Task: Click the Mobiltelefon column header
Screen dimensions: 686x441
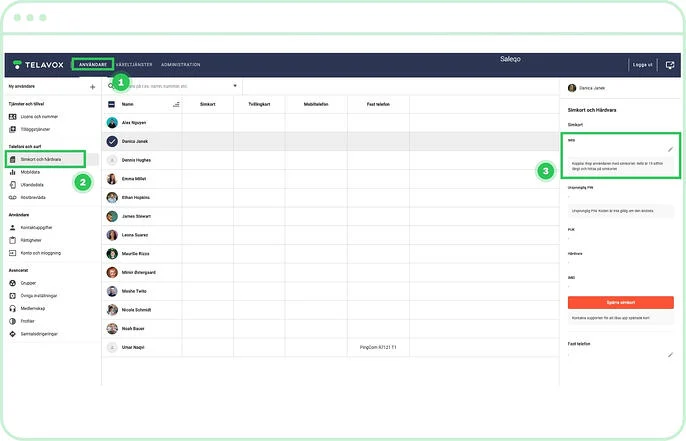Action: (316, 104)
